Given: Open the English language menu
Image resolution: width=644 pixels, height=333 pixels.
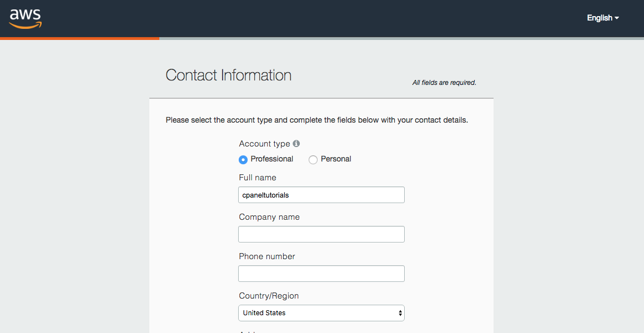Looking at the screenshot, I should [602, 18].
